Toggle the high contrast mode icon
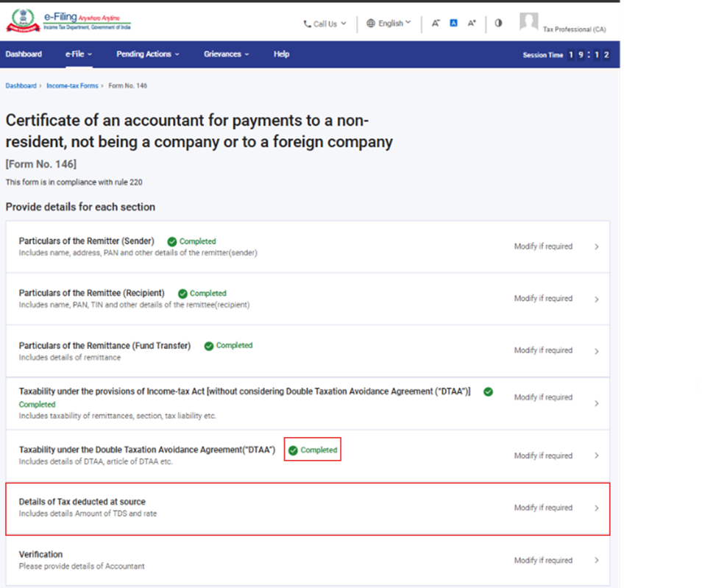702x588 pixels. tap(498, 23)
